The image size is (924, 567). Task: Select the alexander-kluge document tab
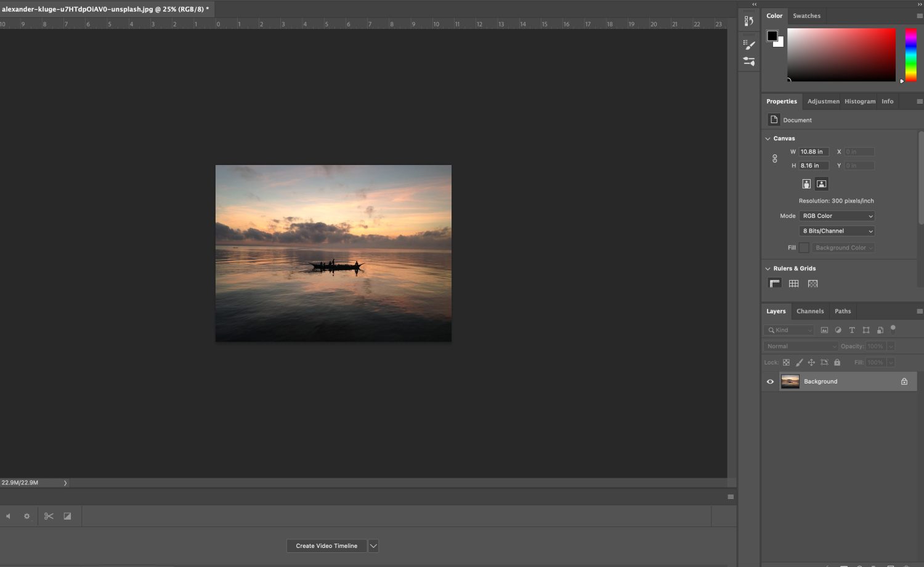105,9
